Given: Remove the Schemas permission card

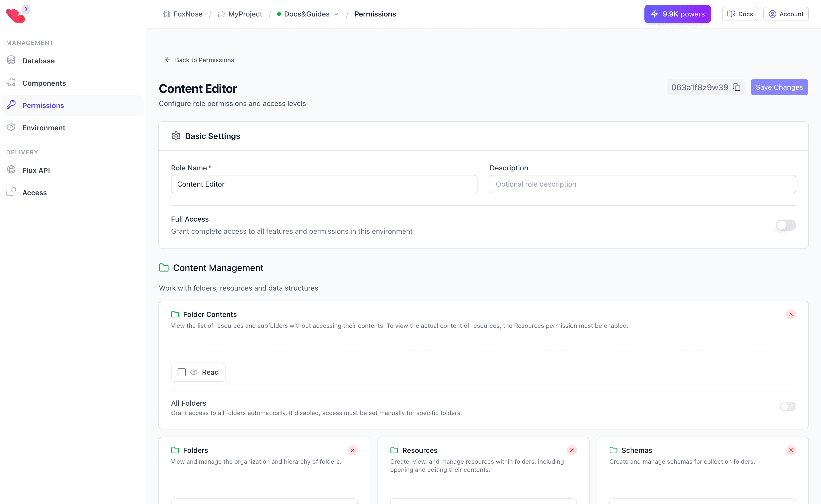Looking at the screenshot, I should [791, 450].
